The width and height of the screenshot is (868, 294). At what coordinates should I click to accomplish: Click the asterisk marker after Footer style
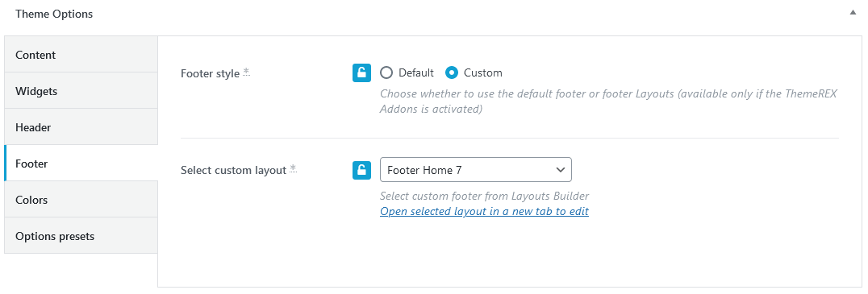point(246,72)
